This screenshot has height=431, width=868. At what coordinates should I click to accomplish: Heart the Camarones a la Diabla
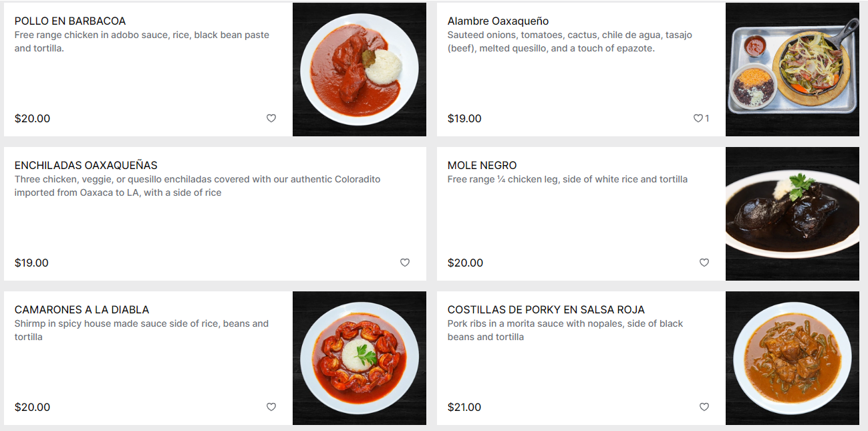click(271, 407)
